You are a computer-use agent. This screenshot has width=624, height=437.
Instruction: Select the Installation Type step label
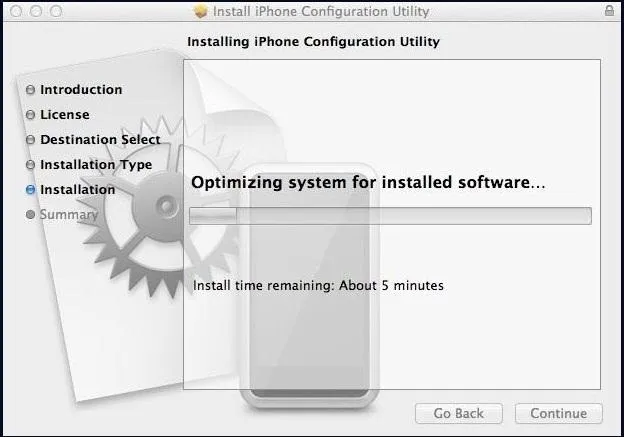pyautogui.click(x=96, y=165)
